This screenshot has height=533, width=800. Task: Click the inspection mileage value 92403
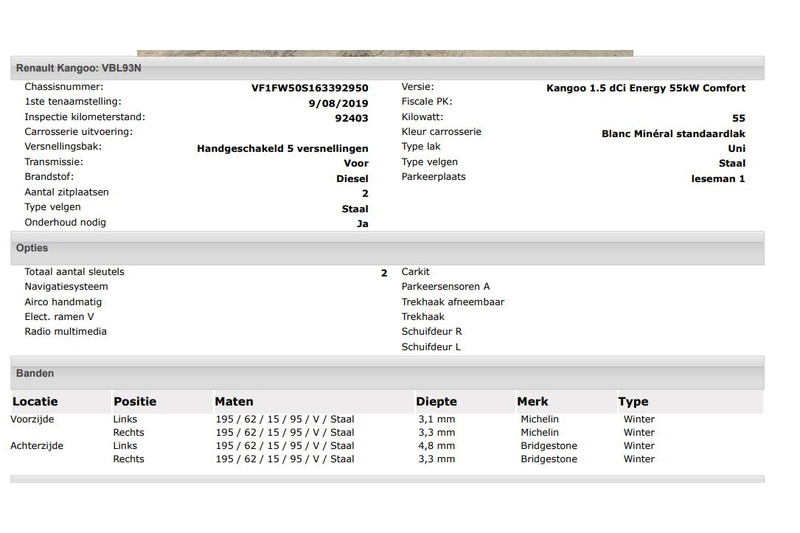click(x=351, y=117)
